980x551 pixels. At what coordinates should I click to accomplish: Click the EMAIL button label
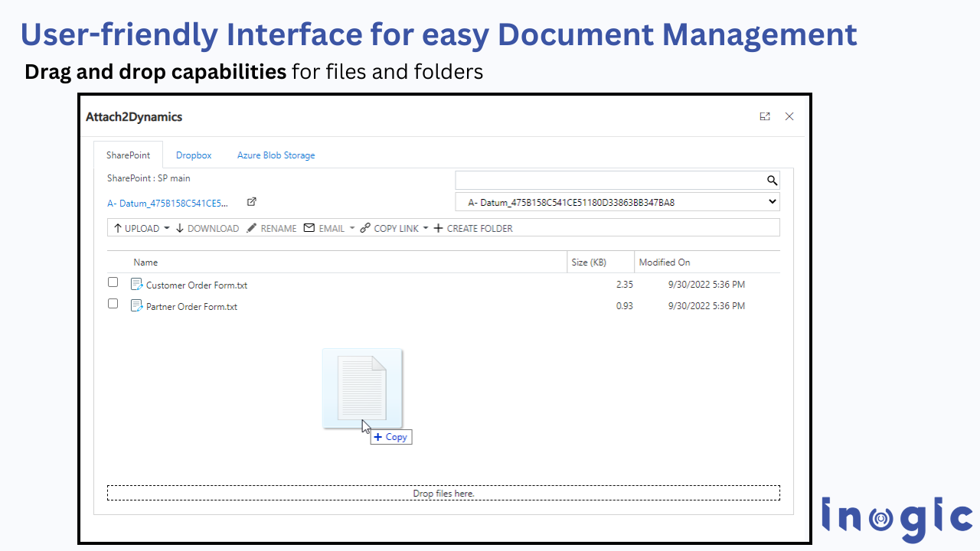[332, 229]
